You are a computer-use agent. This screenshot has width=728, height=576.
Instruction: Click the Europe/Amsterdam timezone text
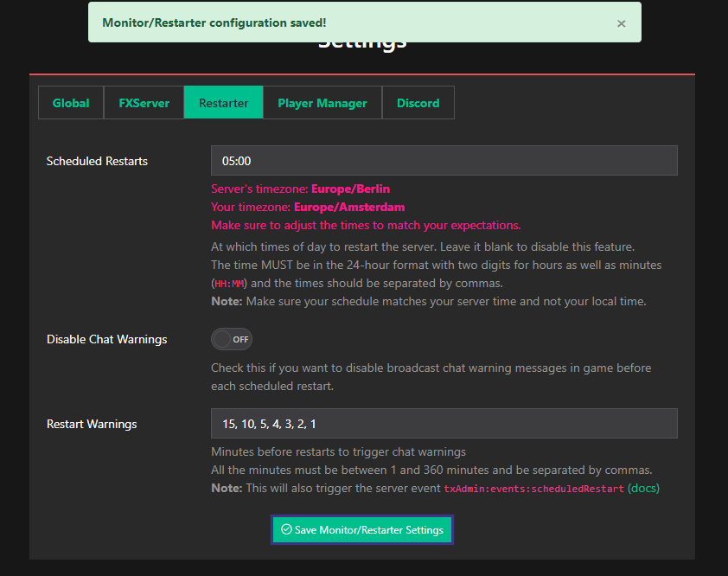pyautogui.click(x=349, y=207)
